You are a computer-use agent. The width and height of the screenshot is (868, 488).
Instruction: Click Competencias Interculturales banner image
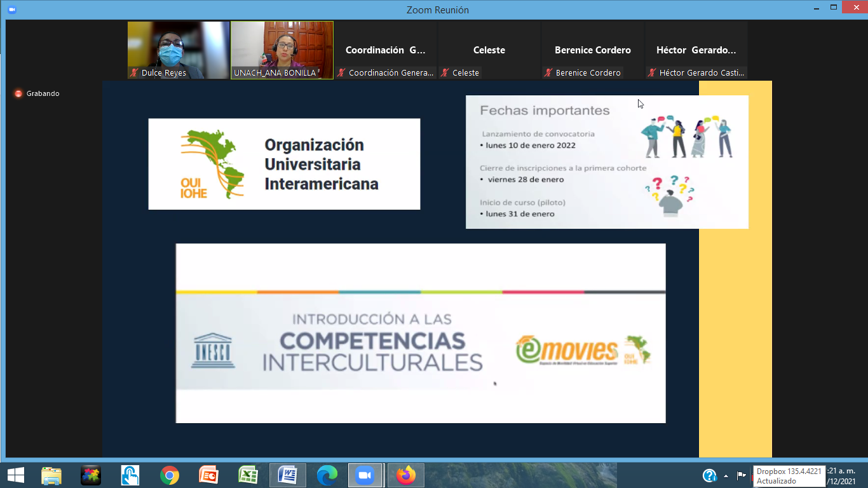point(421,333)
